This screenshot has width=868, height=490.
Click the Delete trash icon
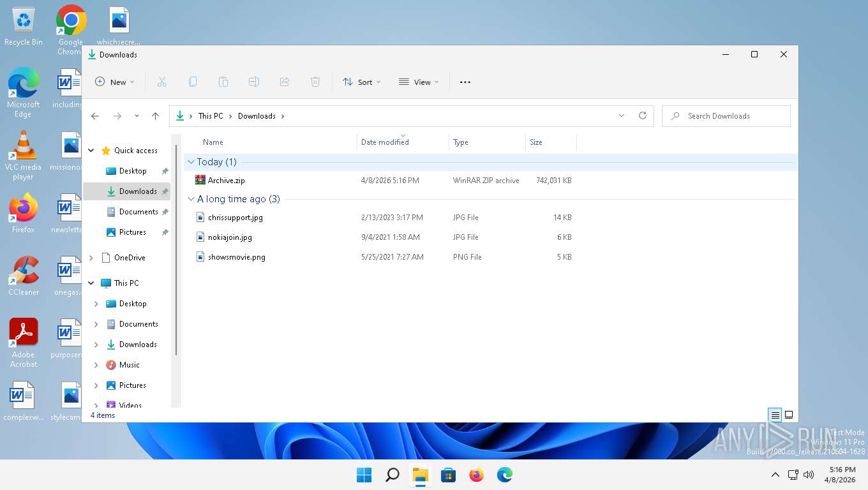click(315, 82)
